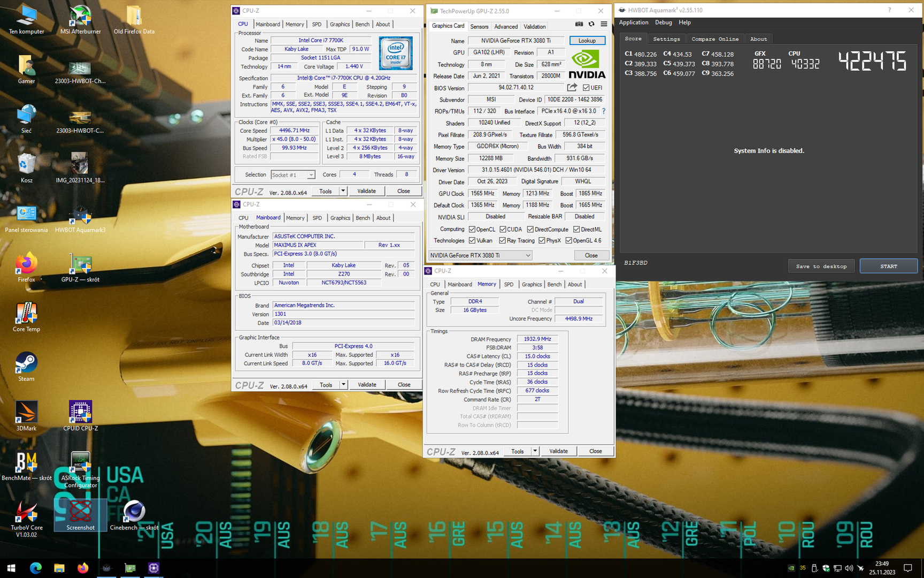This screenshot has width=924, height=578.
Task: Open TurboV Core desktop icon
Action: coord(26,519)
